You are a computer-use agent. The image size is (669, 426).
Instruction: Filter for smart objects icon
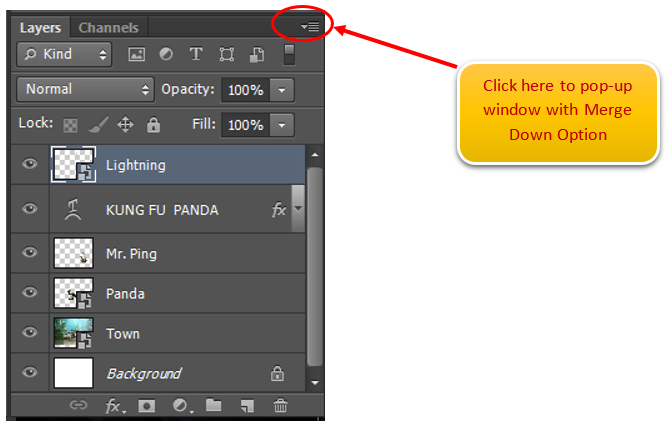click(256, 55)
